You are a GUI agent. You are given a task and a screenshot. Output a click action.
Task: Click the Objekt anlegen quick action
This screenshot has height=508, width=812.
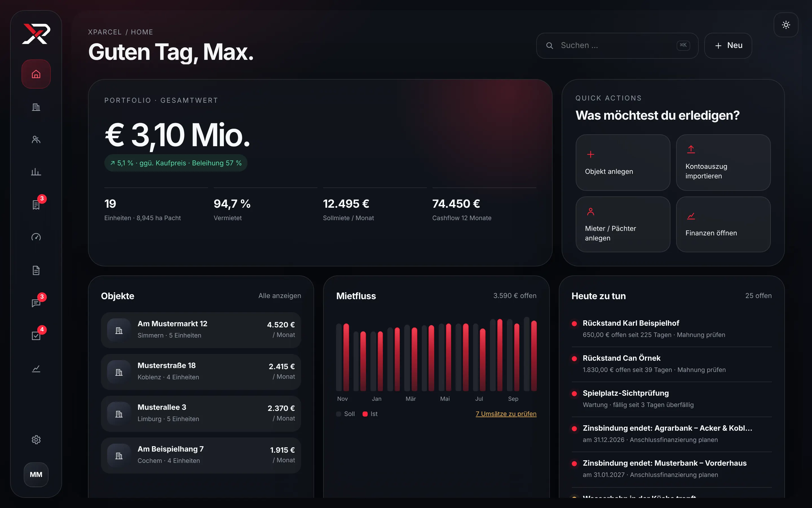(623, 163)
